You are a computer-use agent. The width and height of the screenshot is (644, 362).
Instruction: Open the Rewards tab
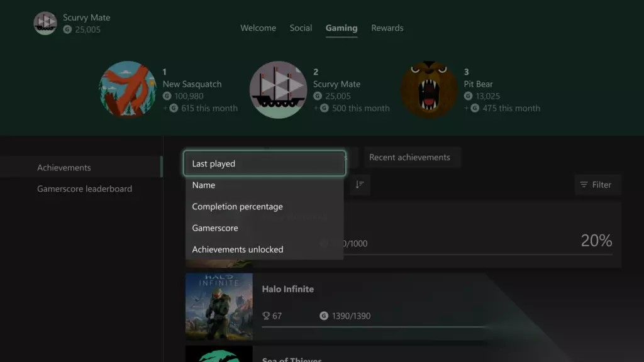click(387, 28)
